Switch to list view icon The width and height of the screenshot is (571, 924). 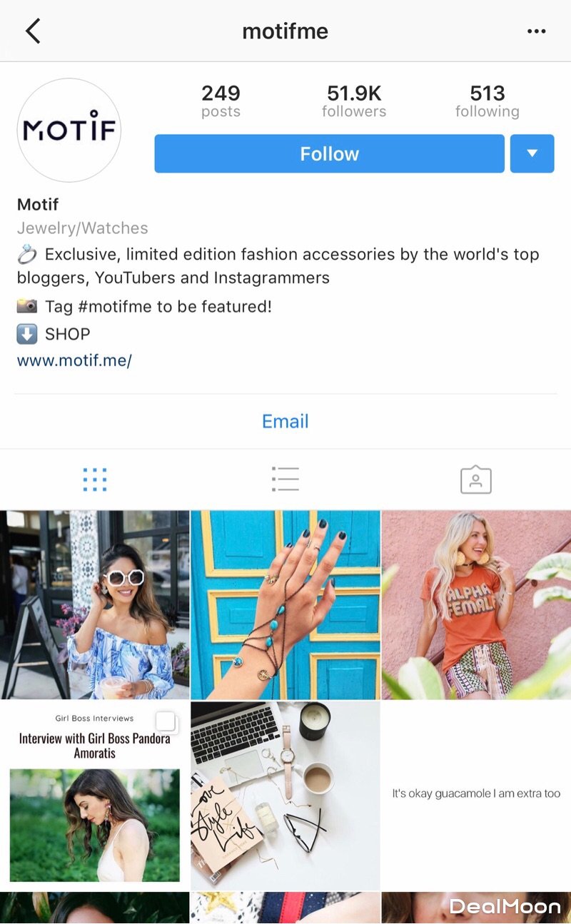[x=285, y=479]
